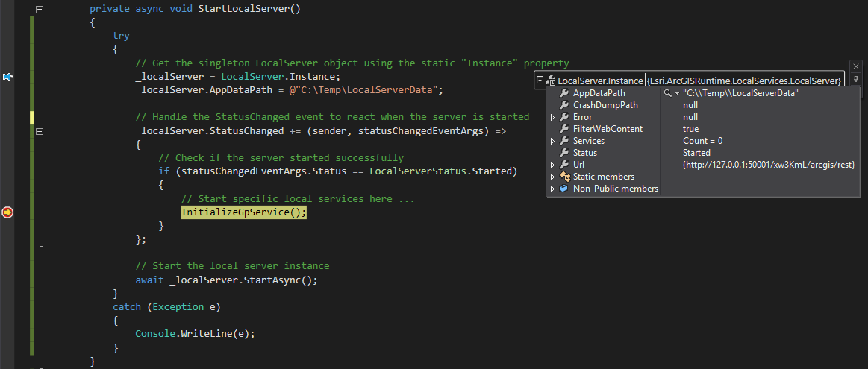Click the blue arrow marker beside LocalServer.Instance line
The image size is (868, 369).
(7, 76)
